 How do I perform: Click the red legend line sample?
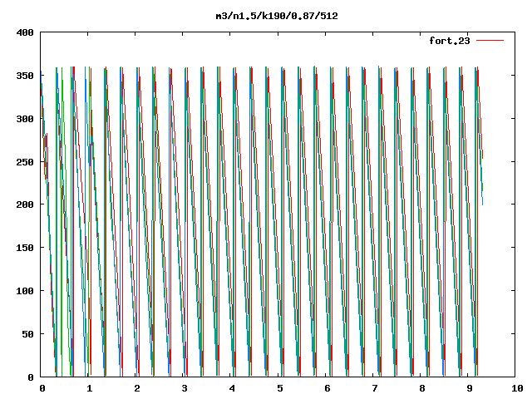point(490,41)
